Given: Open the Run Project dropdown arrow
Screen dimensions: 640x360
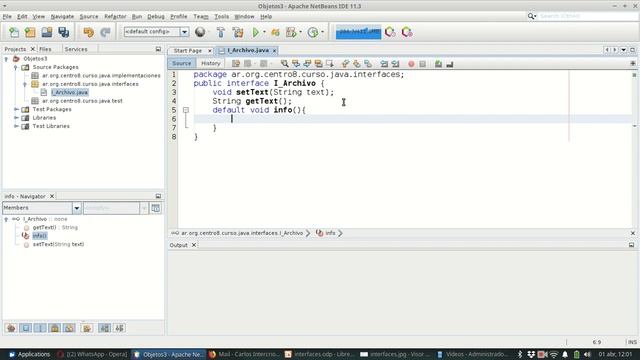Looking at the screenshot, I should [x=264, y=32].
